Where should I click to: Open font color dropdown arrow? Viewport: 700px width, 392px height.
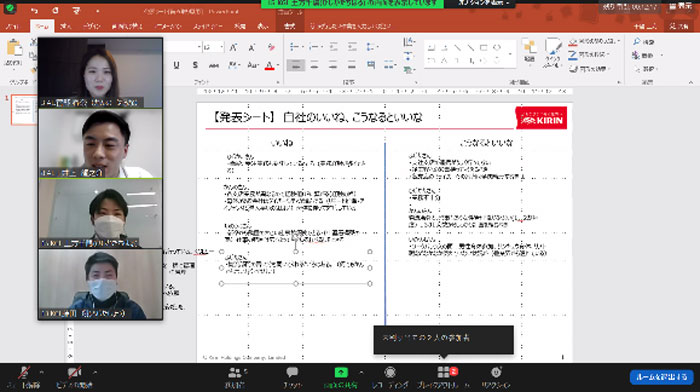click(x=278, y=66)
